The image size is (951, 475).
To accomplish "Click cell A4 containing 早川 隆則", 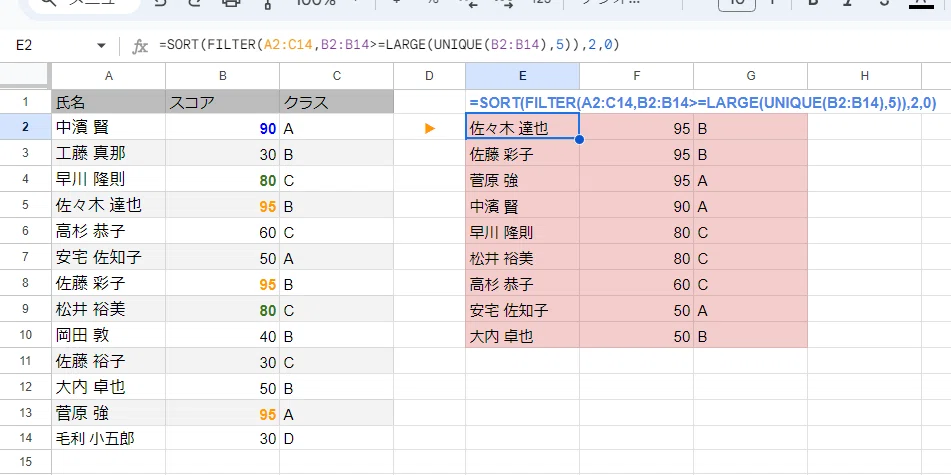I will 109,180.
